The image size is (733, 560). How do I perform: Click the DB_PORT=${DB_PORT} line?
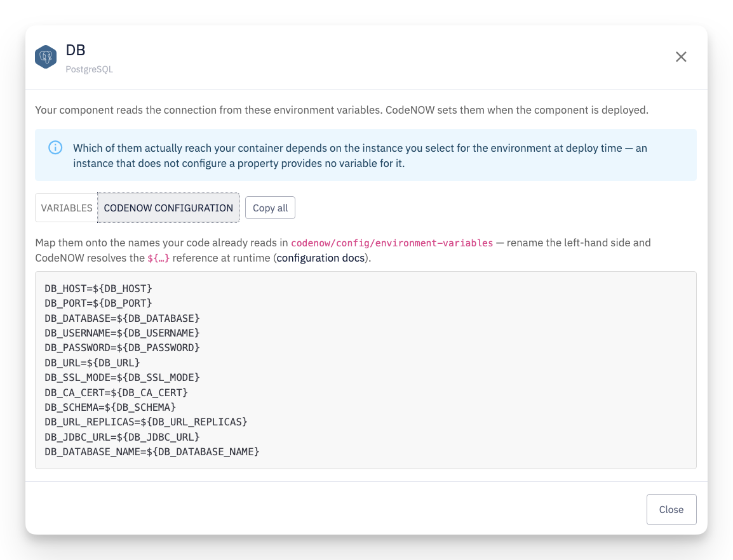(98, 303)
